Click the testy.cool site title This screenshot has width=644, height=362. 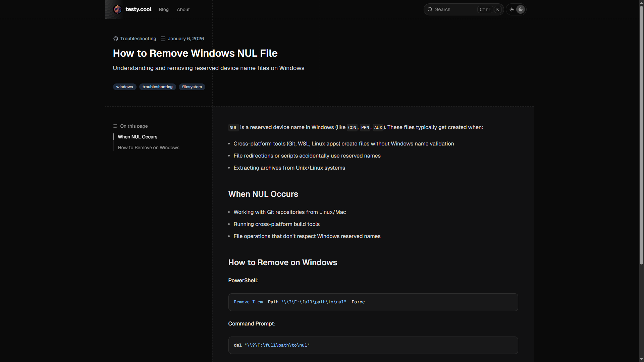click(x=138, y=9)
